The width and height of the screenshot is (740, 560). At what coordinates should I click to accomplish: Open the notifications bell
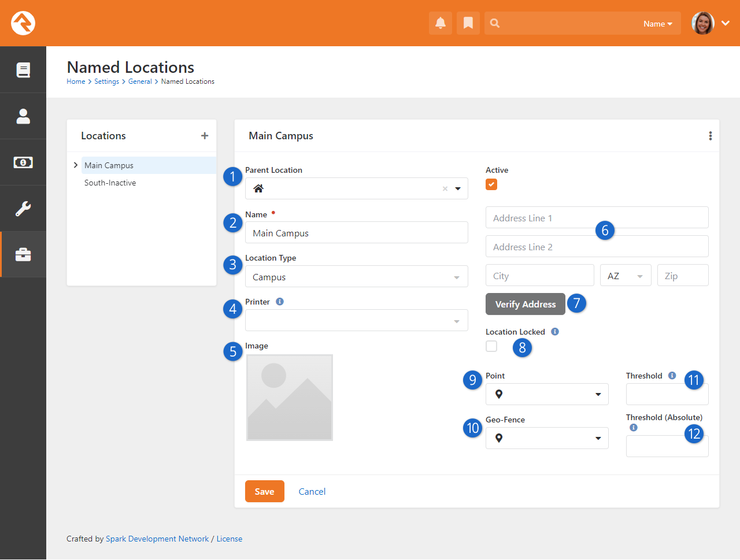click(441, 23)
